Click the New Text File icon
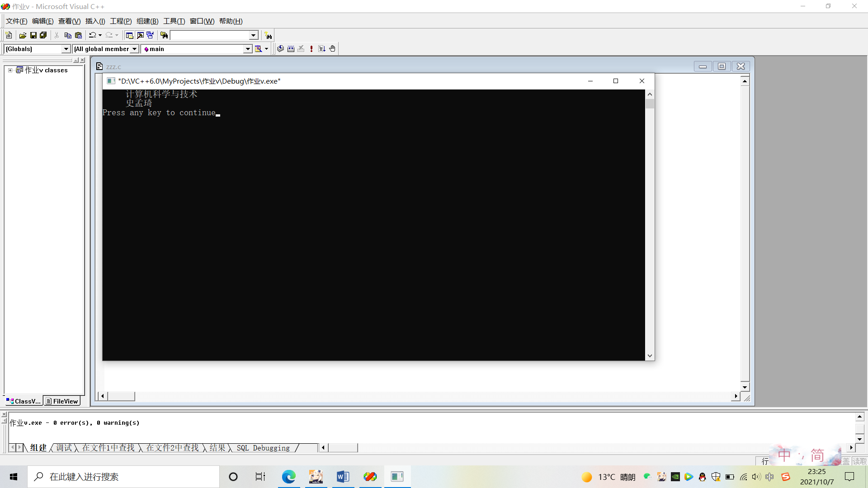The image size is (868, 488). 9,35
